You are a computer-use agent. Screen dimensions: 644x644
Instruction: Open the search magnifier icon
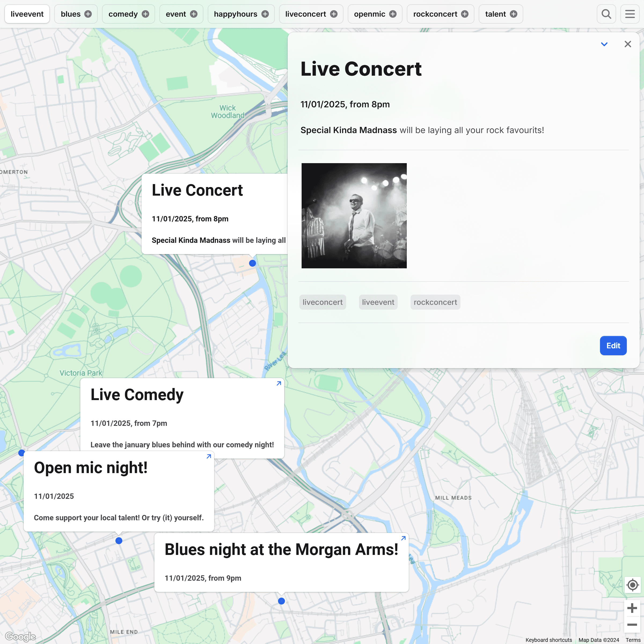point(606,14)
